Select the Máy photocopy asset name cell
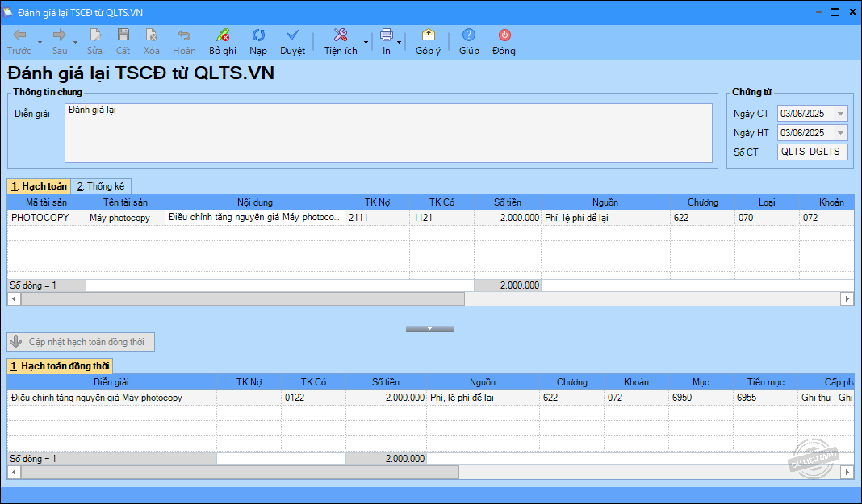The height and width of the screenshot is (504, 862). [x=125, y=218]
